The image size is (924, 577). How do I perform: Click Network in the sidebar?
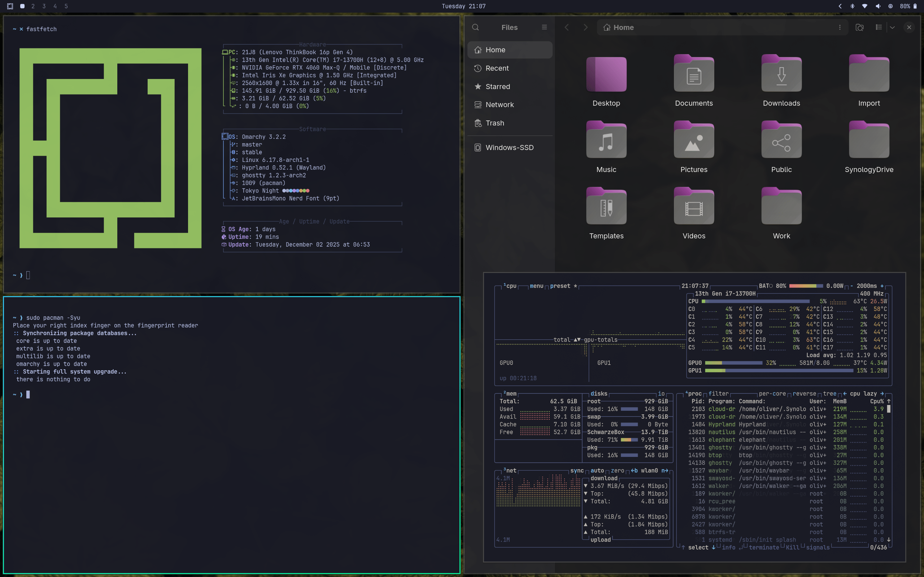499,105
